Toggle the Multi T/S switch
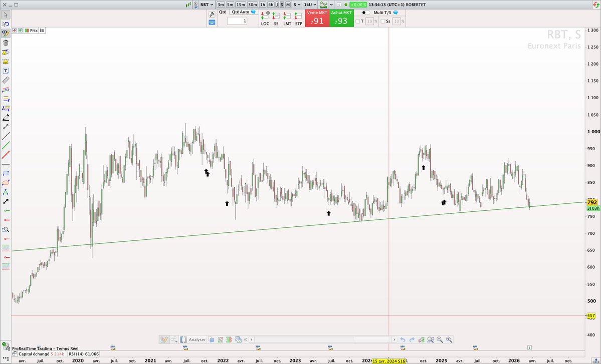Image resolution: width=601 pixels, height=364 pixels. click(366, 13)
